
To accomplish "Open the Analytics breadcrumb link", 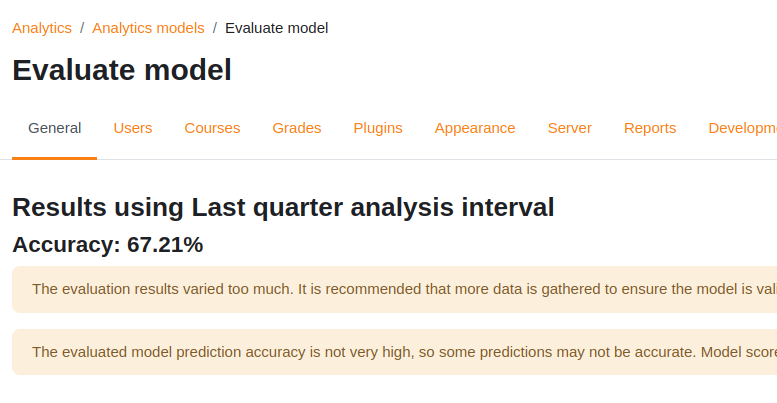I will click(42, 28).
